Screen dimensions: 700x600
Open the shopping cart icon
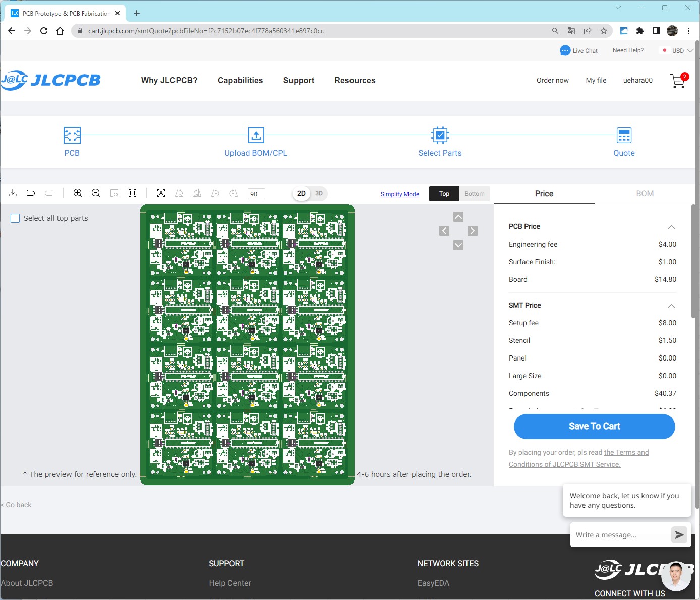678,81
